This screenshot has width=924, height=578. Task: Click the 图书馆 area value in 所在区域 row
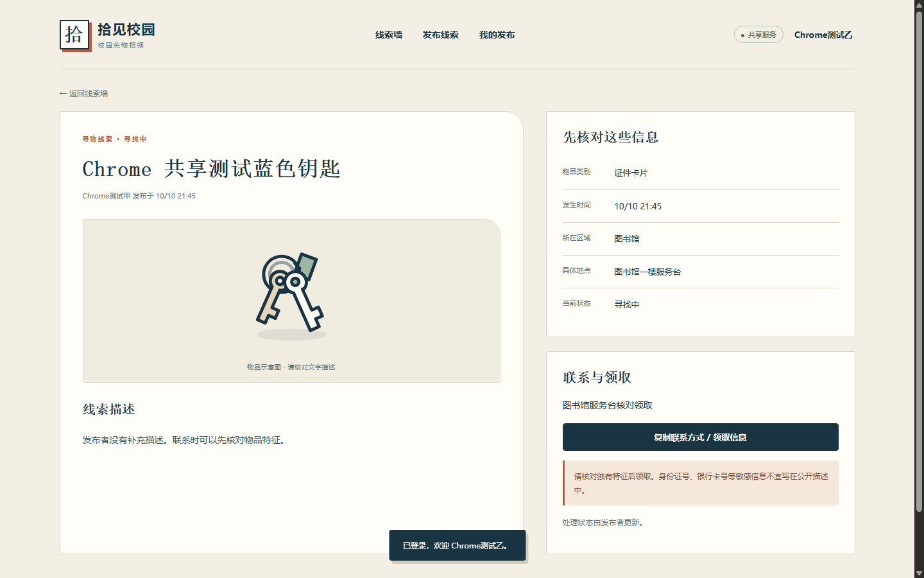point(627,239)
